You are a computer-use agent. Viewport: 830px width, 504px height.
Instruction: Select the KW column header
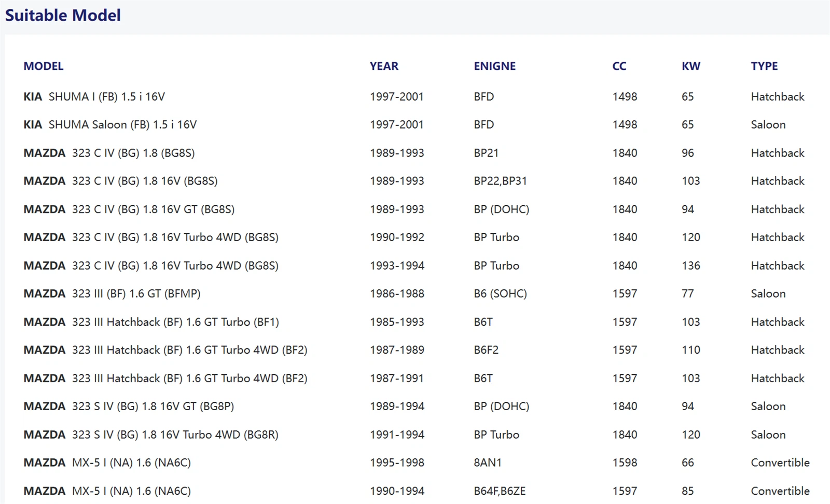[x=691, y=66]
